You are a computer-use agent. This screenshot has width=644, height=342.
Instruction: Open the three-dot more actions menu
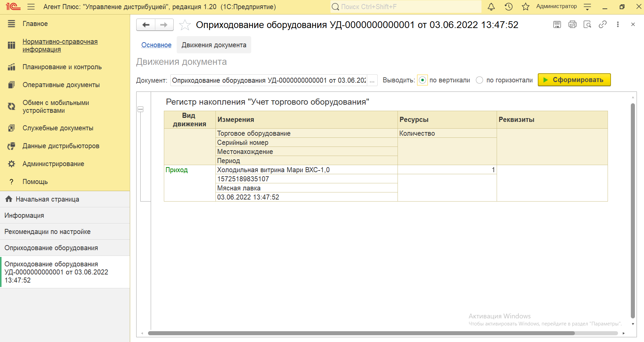[x=618, y=24]
